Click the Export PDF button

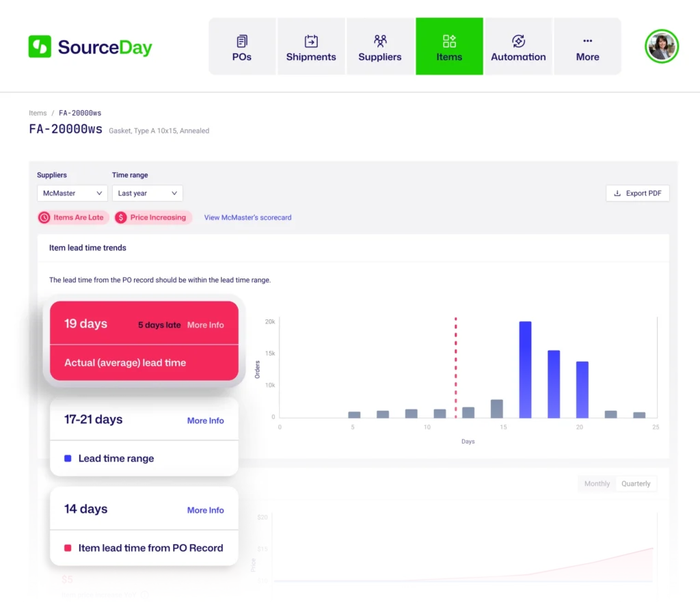coord(638,193)
